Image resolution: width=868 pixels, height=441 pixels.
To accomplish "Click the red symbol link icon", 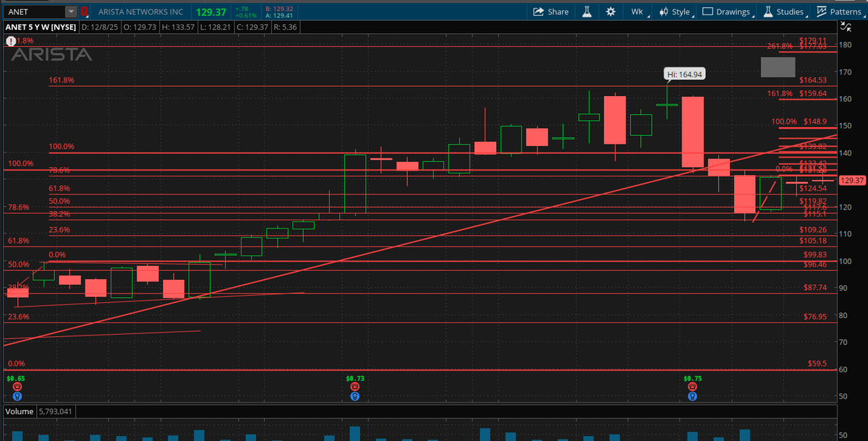I will [x=84, y=12].
